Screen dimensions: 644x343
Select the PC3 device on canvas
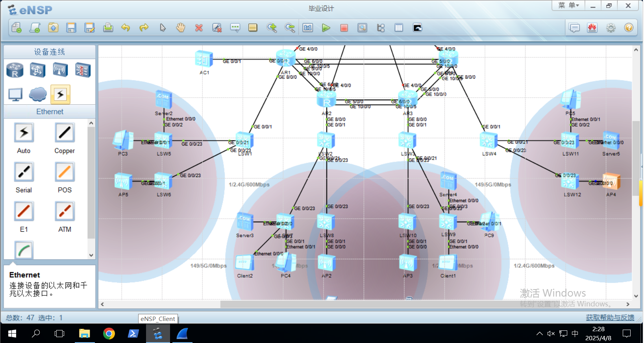click(x=123, y=140)
